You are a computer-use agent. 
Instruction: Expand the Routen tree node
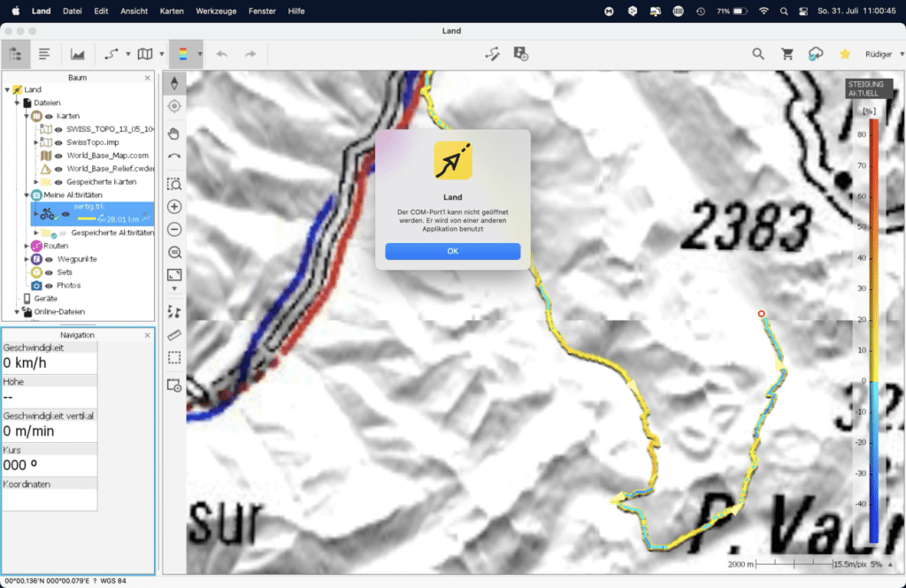[x=27, y=246]
